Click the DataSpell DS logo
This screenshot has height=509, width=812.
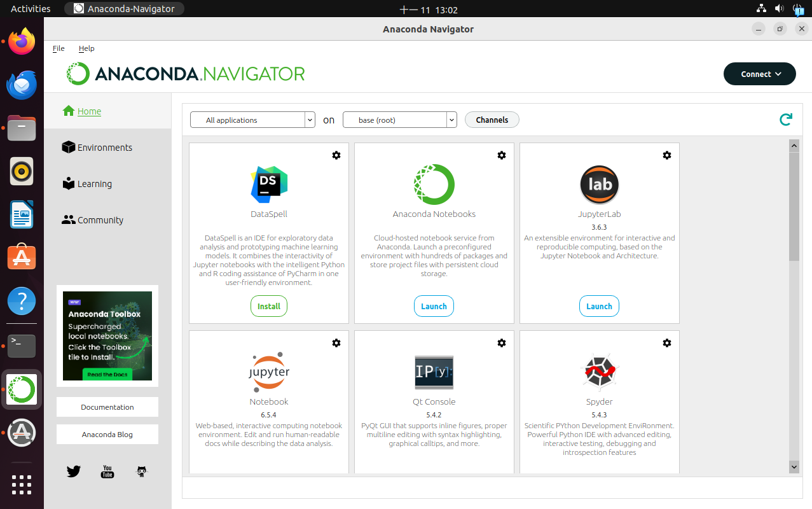click(269, 185)
